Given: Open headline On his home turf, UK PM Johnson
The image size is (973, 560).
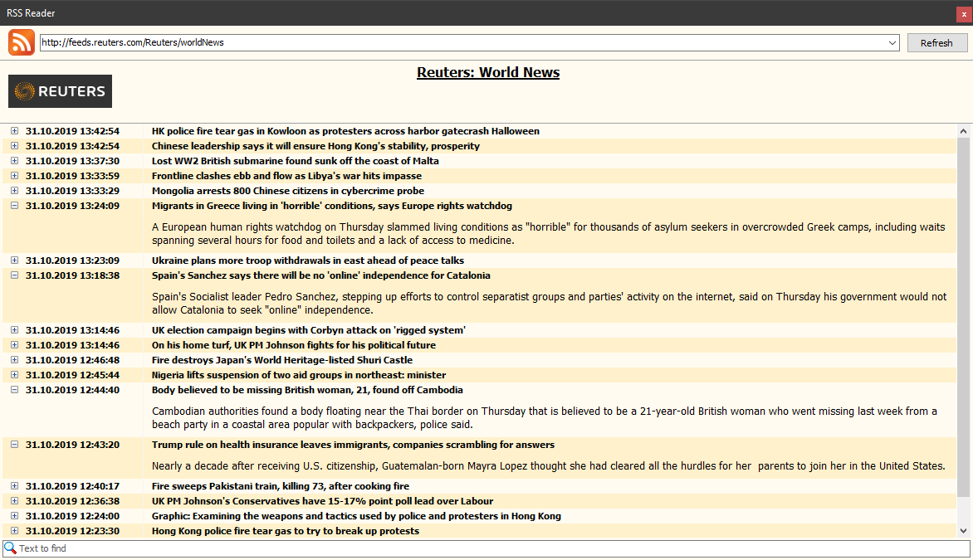Looking at the screenshot, I should click(x=294, y=345).
